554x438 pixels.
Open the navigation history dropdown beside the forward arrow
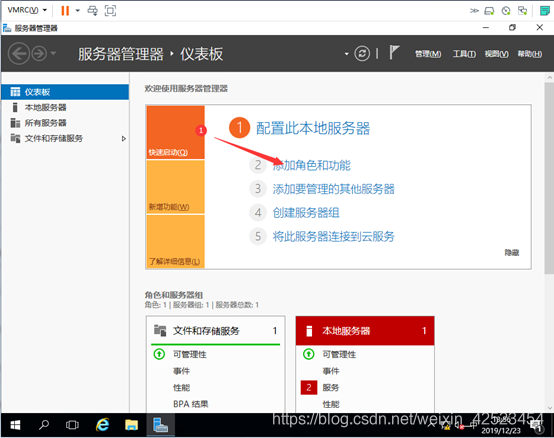click(53, 53)
